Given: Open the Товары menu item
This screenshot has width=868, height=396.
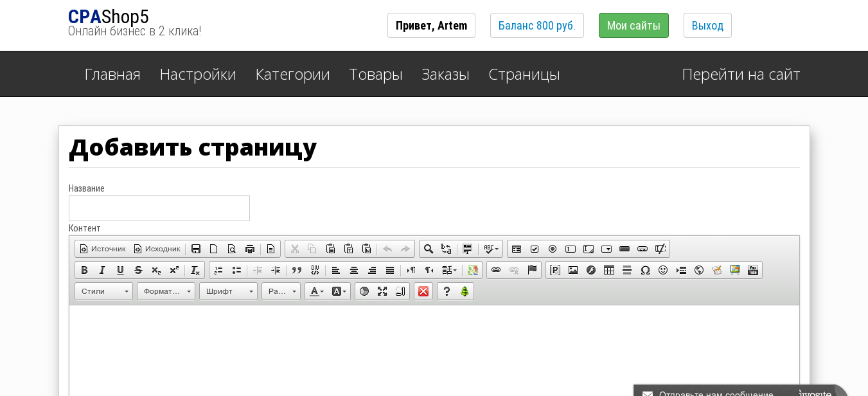Looking at the screenshot, I should tap(376, 74).
